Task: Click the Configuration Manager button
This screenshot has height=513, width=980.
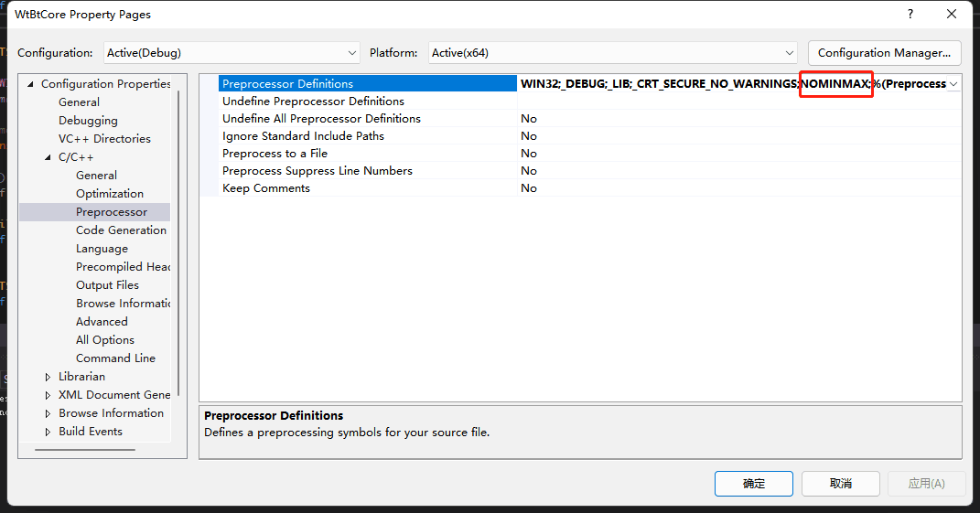Action: [x=884, y=53]
